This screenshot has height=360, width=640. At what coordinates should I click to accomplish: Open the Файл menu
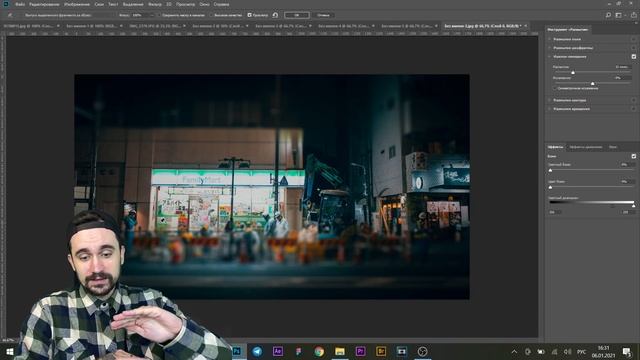[20, 4]
